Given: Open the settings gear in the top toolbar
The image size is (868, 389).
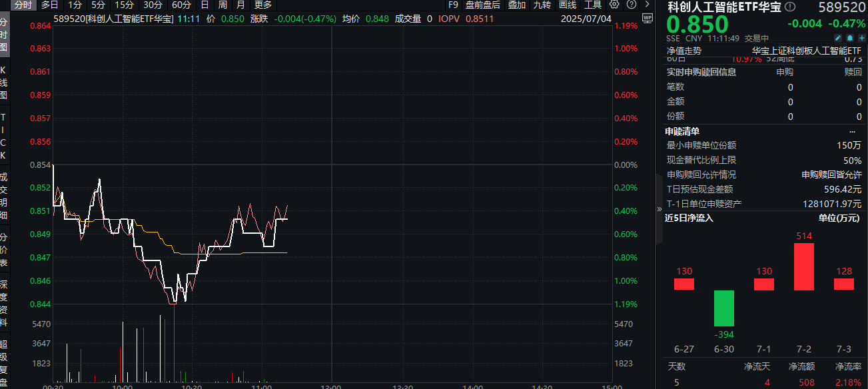Looking at the screenshot, I should click(x=614, y=5).
